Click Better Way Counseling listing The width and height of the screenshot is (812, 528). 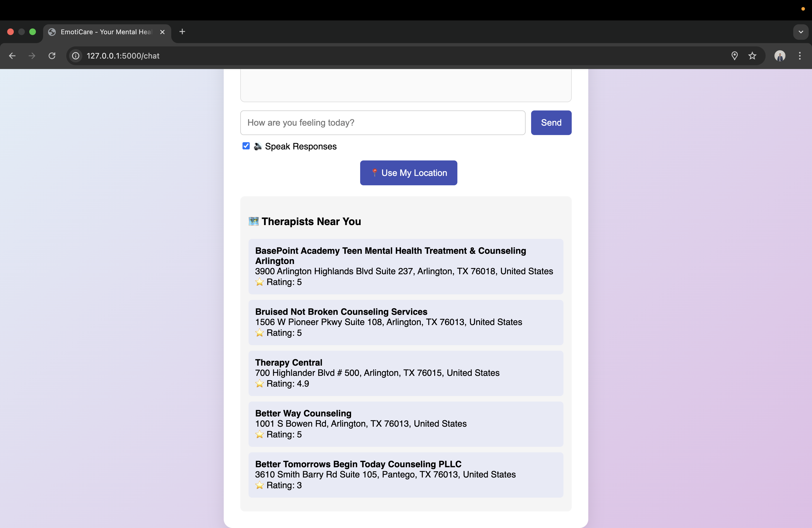coord(405,424)
